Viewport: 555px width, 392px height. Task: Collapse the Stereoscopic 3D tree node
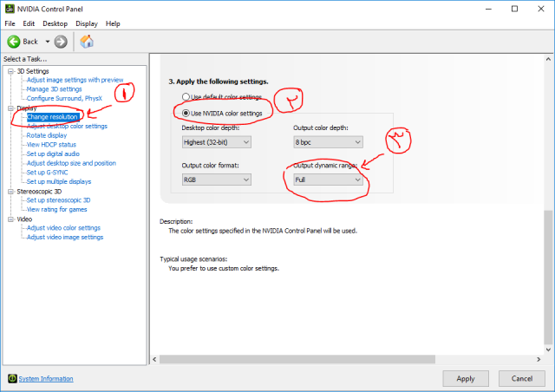tap(11, 192)
